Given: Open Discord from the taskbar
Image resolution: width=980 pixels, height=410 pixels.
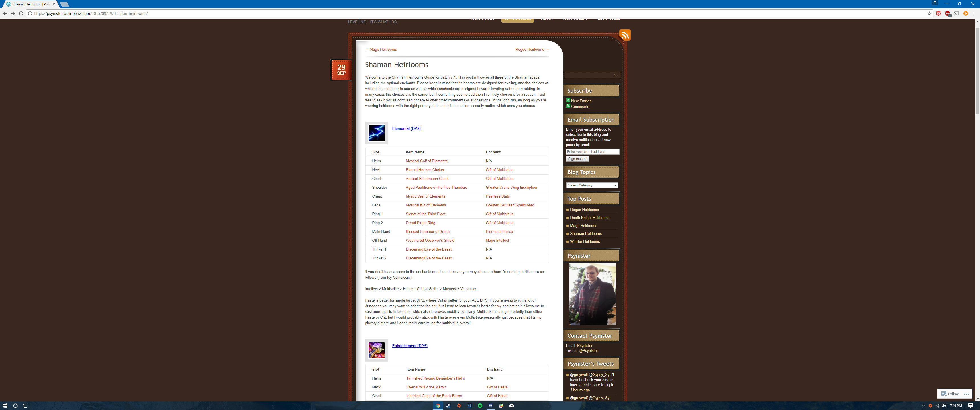Looking at the screenshot, I should (491, 405).
